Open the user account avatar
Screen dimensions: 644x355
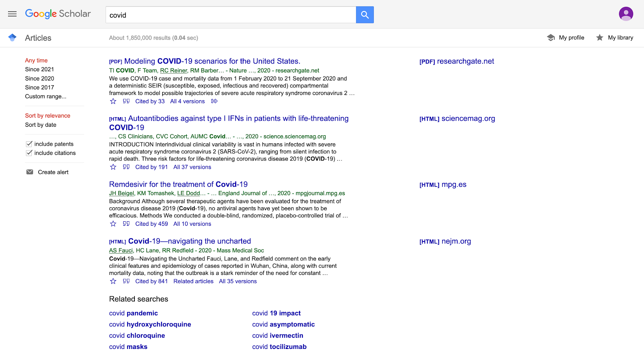(x=626, y=14)
